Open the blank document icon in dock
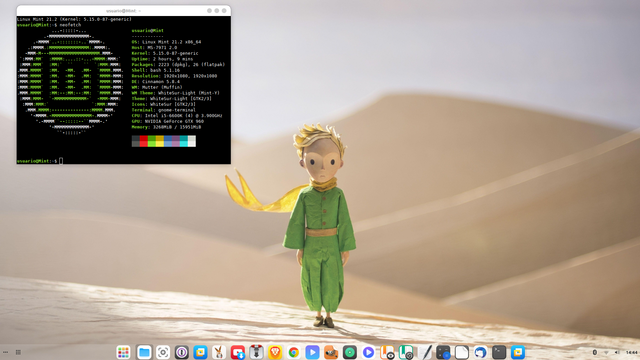This screenshot has width=640, height=360. [462, 352]
